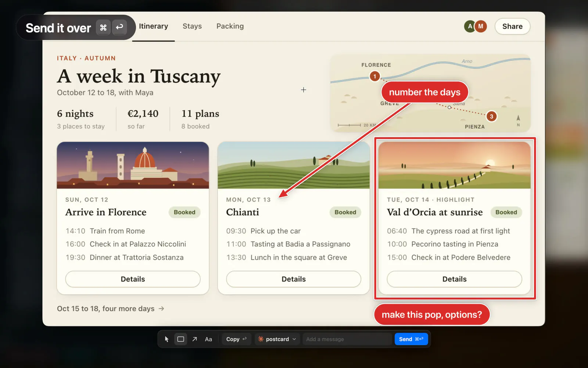The height and width of the screenshot is (368, 588).
Task: Click the PIENZA label on the map
Action: (475, 127)
